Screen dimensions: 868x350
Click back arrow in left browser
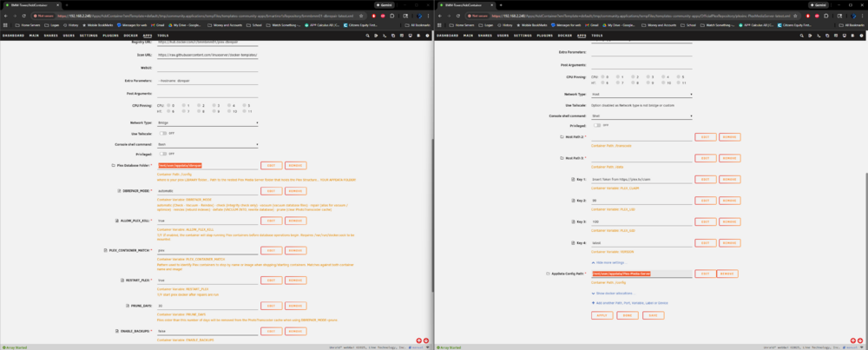click(x=6, y=16)
